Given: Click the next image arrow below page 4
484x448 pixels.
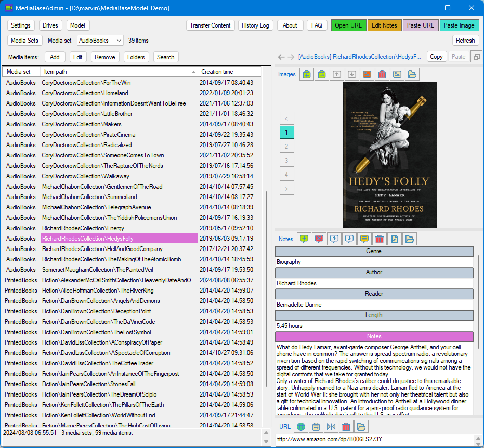Looking at the screenshot, I should point(287,189).
